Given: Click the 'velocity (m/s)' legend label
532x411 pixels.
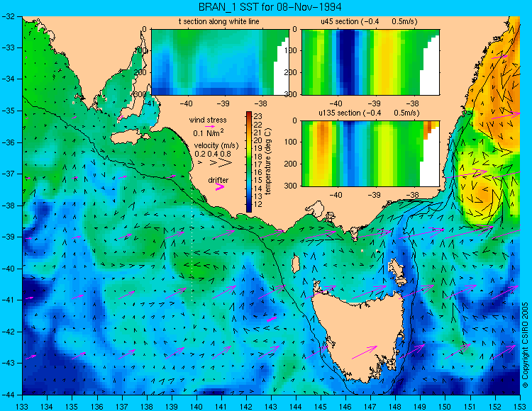Looking at the screenshot, I should pos(216,146).
